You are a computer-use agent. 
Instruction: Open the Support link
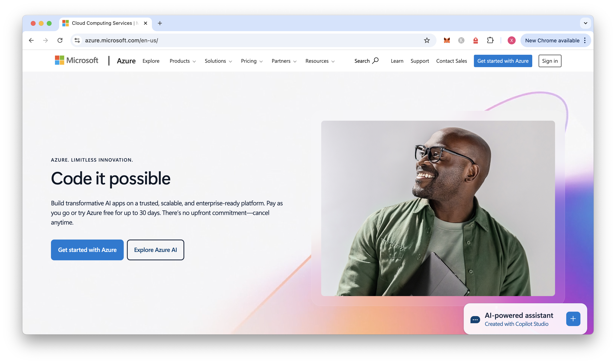[420, 61]
